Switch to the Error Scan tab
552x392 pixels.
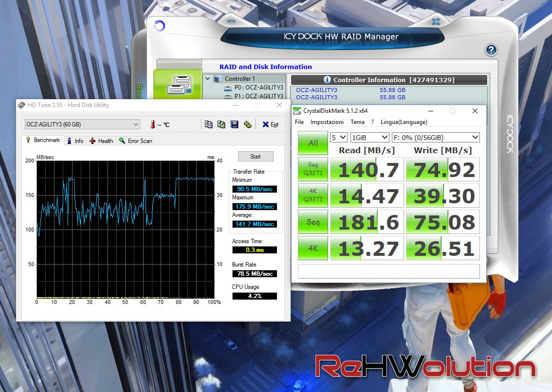click(x=135, y=141)
